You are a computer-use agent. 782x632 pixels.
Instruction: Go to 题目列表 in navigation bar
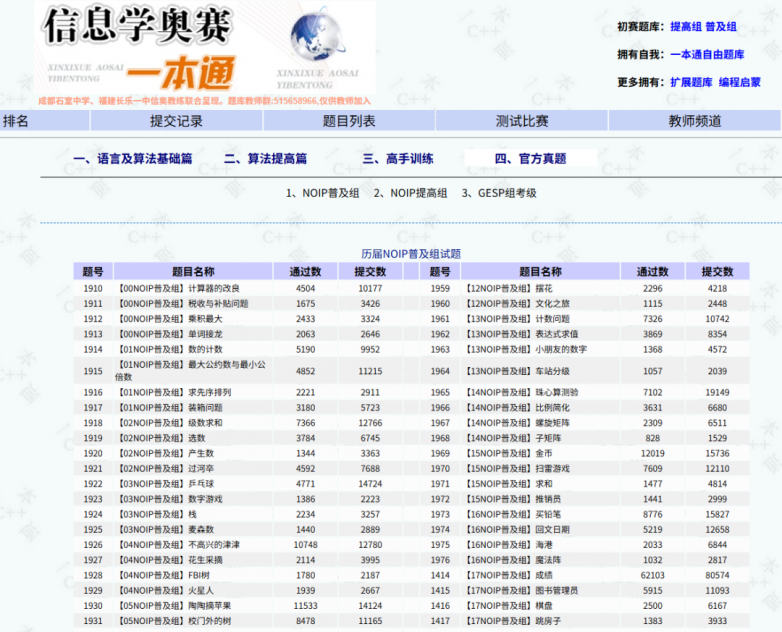pyautogui.click(x=349, y=121)
